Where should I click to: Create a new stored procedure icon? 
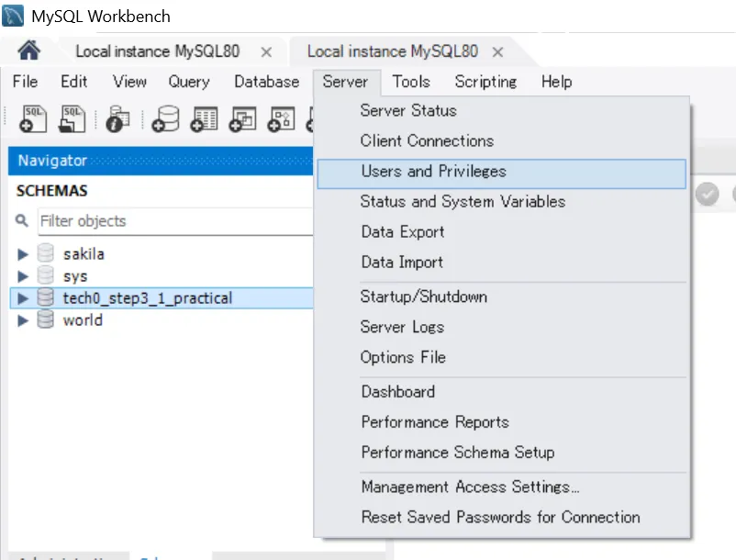coord(281,118)
